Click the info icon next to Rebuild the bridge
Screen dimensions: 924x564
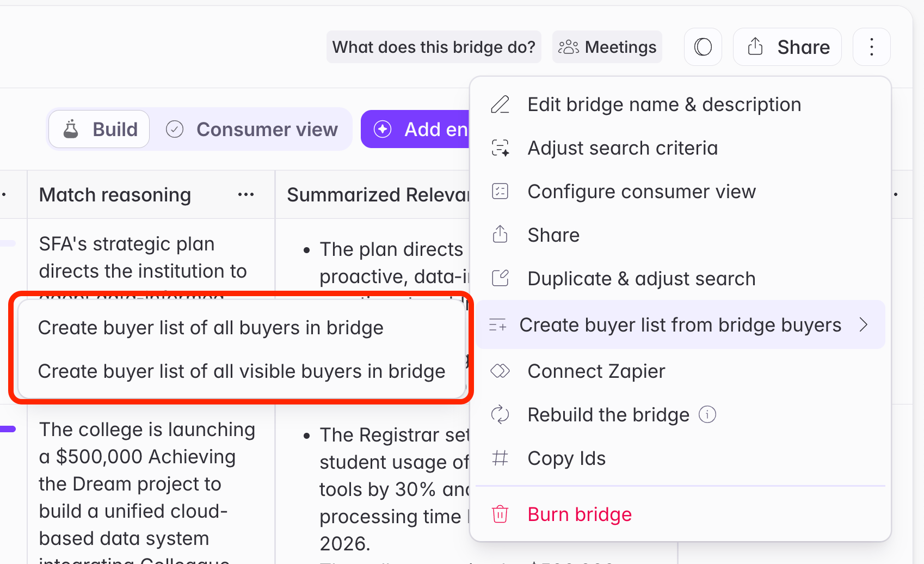707,415
